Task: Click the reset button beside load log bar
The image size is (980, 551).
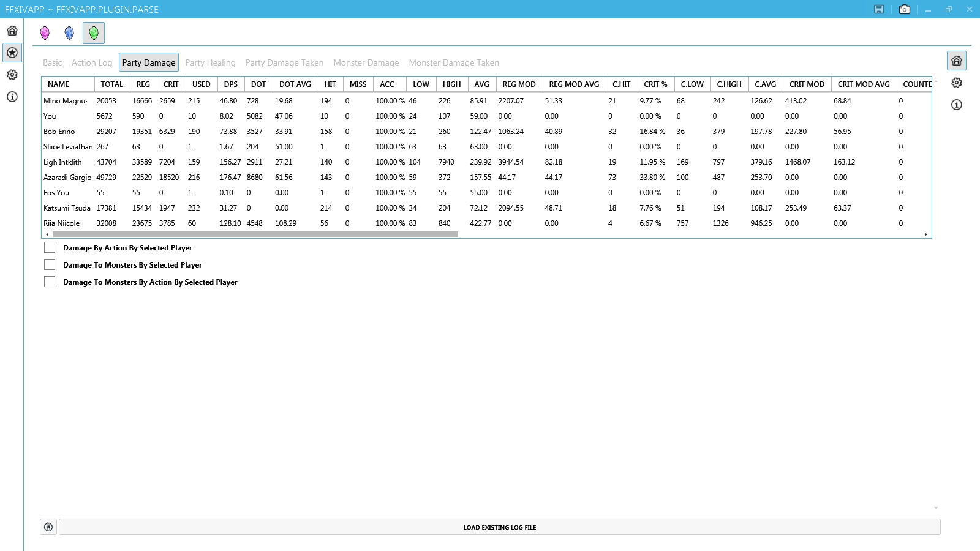Action: pos(48,527)
